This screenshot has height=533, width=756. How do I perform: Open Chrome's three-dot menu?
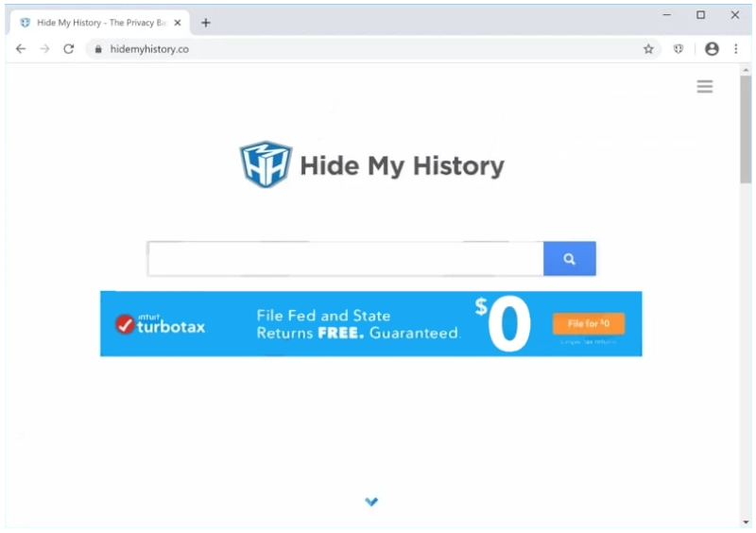point(736,49)
